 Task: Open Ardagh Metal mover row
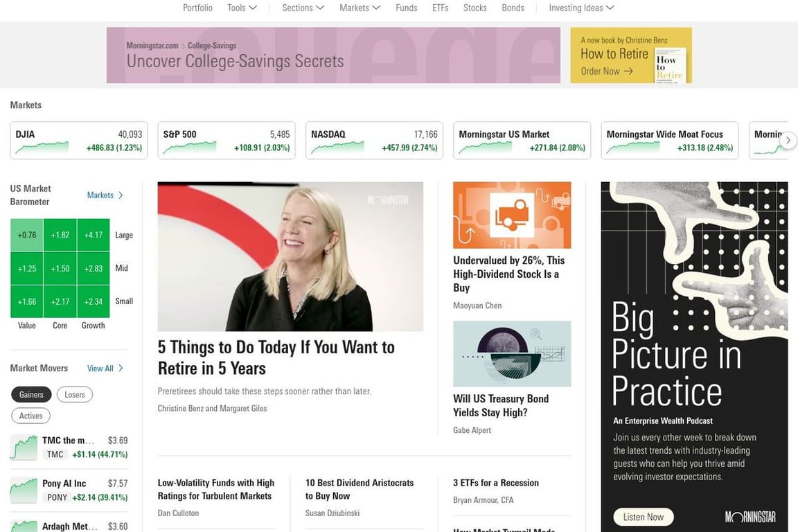coord(69,525)
